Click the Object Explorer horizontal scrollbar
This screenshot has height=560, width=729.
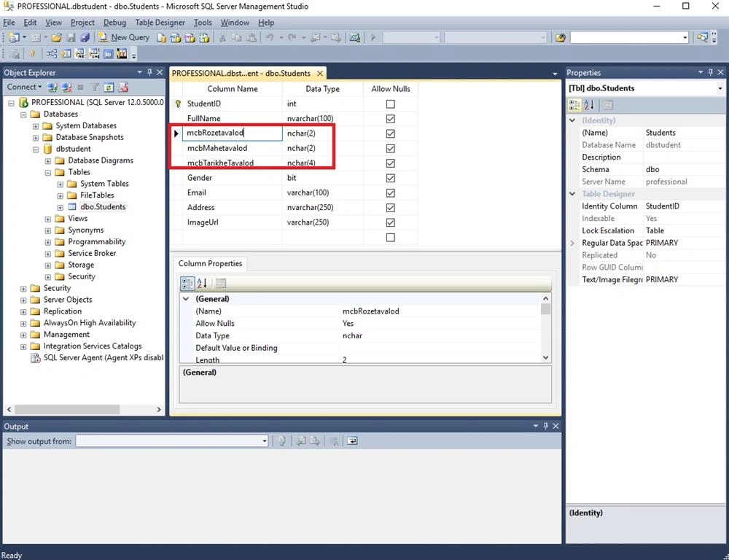pyautogui.click(x=85, y=410)
